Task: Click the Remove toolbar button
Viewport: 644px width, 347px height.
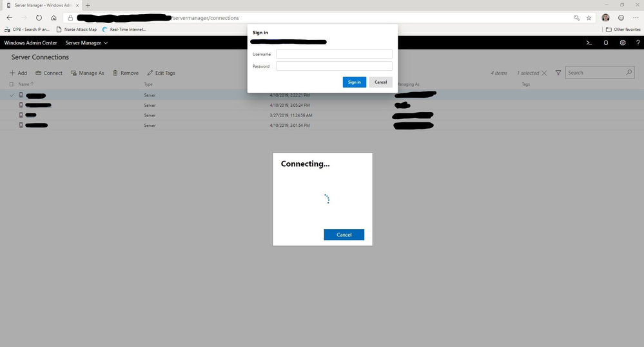Action: tap(126, 73)
